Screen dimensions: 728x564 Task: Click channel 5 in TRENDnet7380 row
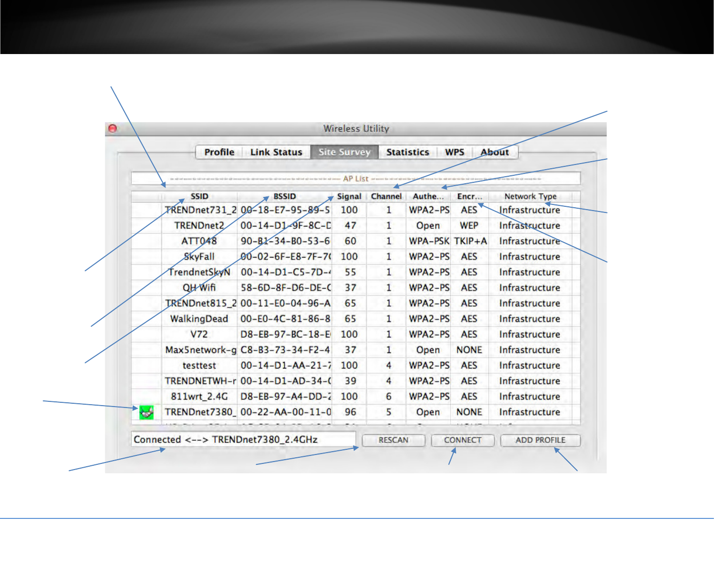(x=388, y=412)
